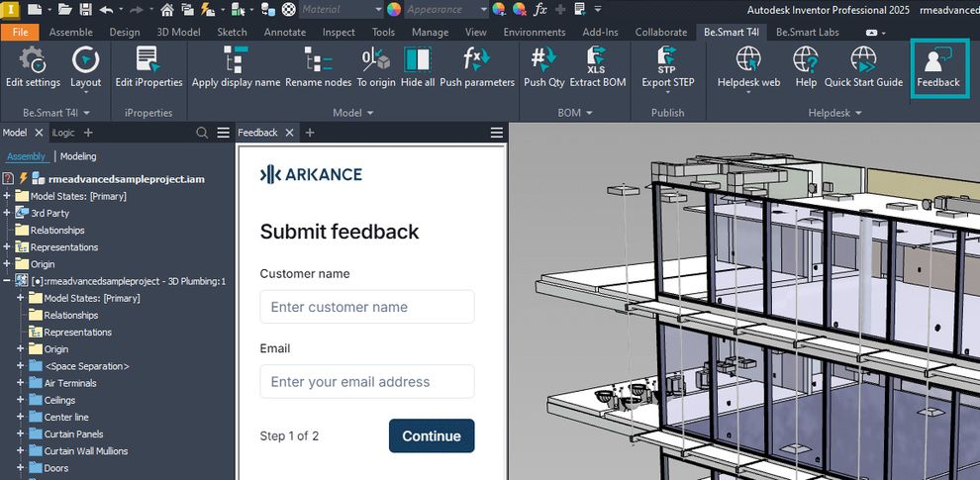Click the browser search magnifier icon
The width and height of the screenshot is (980, 480).
pyautogui.click(x=202, y=133)
